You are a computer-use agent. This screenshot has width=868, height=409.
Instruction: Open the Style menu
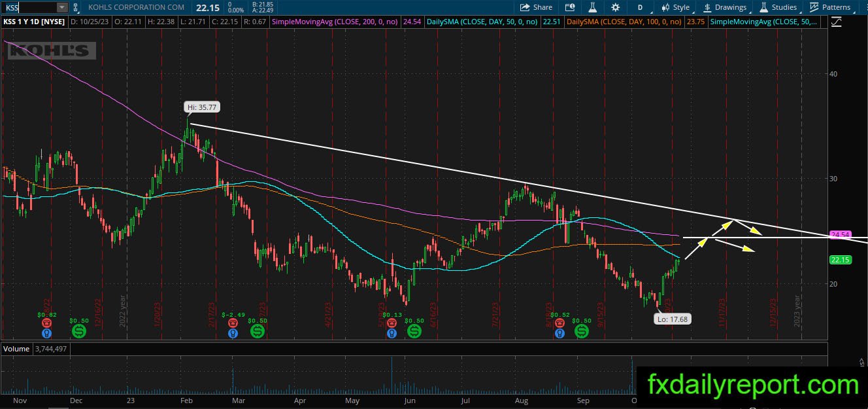675,7
